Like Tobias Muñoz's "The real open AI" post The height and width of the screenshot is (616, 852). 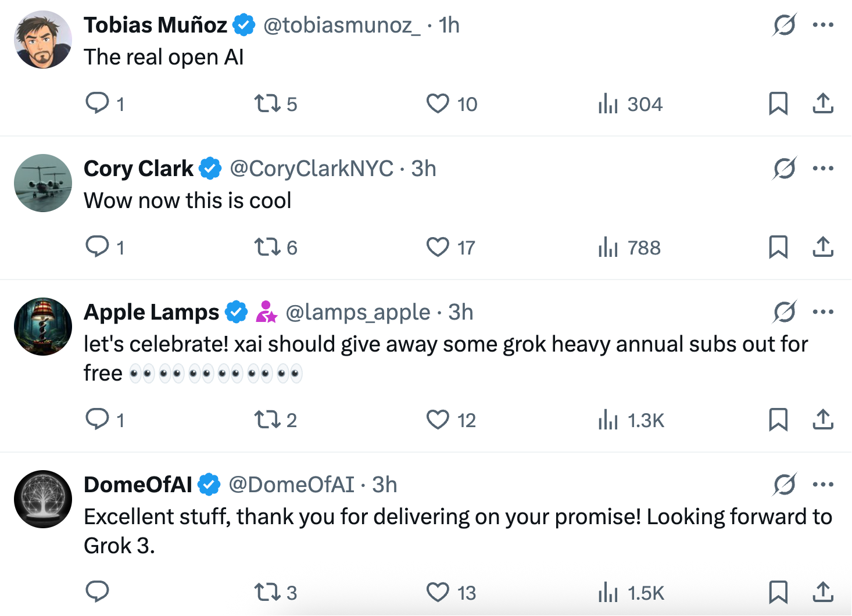coord(438,103)
